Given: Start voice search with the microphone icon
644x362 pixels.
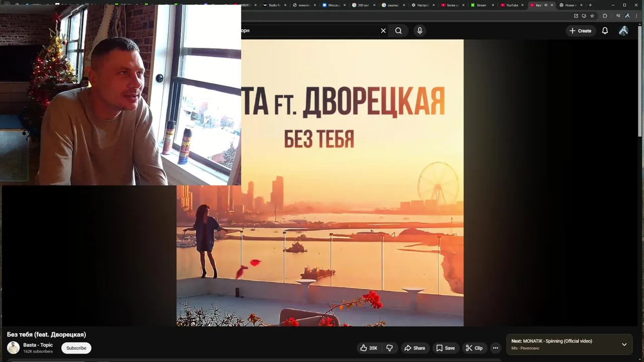Looking at the screenshot, I should (420, 31).
